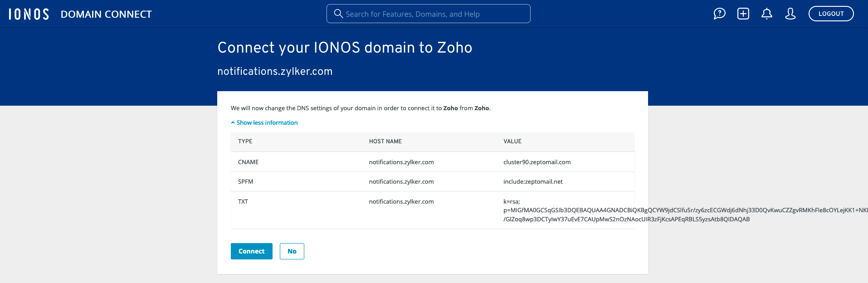Click the notifications.zylker.com domain subtitle
Image resolution: width=868 pixels, height=283 pixels.
(275, 71)
